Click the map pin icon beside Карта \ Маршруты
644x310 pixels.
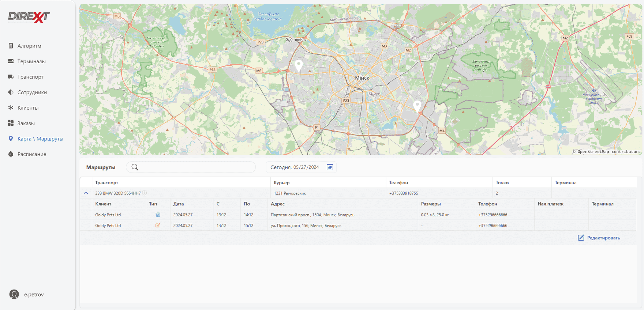[x=11, y=139]
